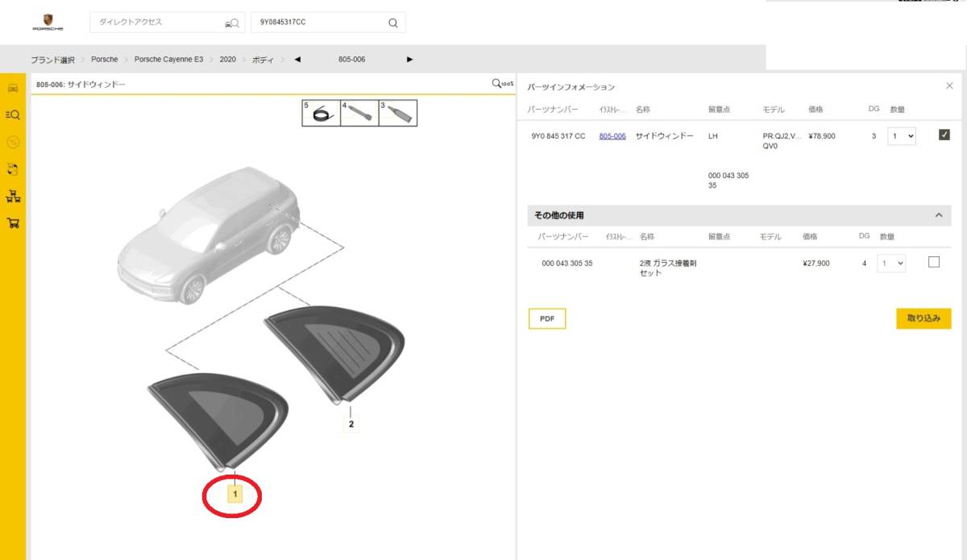Click the Porsche Cayenne E3 breadcrumb
This screenshot has height=560, width=967.
(x=169, y=60)
